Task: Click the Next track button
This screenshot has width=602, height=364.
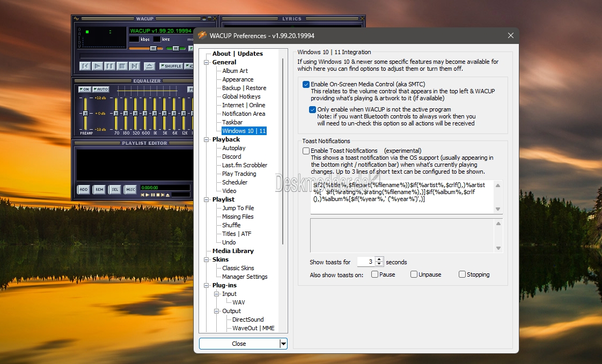Action: point(134,66)
